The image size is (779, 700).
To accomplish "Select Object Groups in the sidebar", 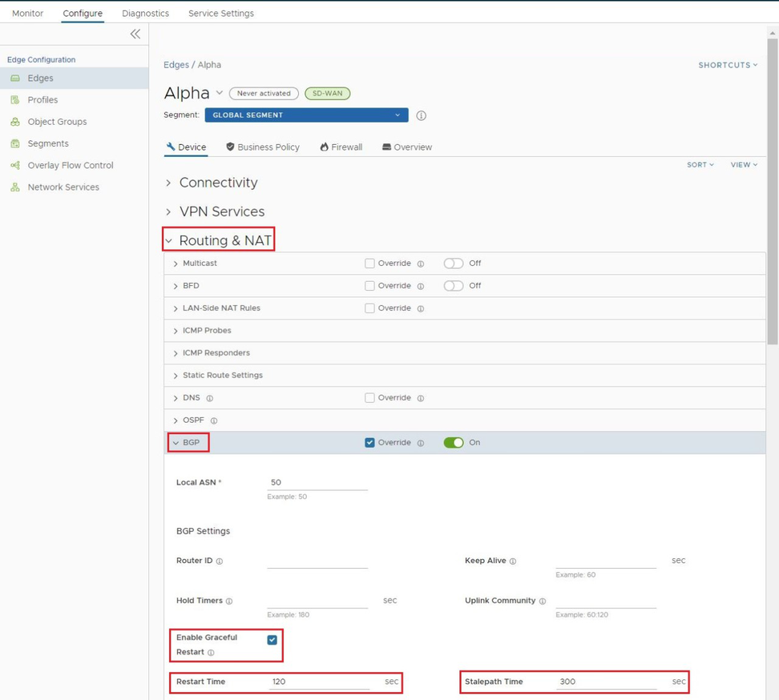I will pyautogui.click(x=56, y=121).
